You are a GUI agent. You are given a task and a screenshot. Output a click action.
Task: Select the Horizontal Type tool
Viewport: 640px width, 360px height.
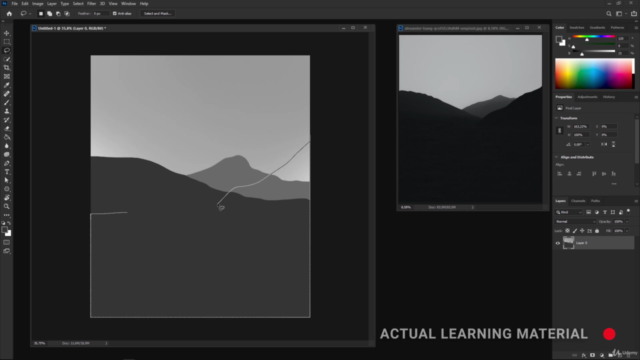tap(7, 172)
